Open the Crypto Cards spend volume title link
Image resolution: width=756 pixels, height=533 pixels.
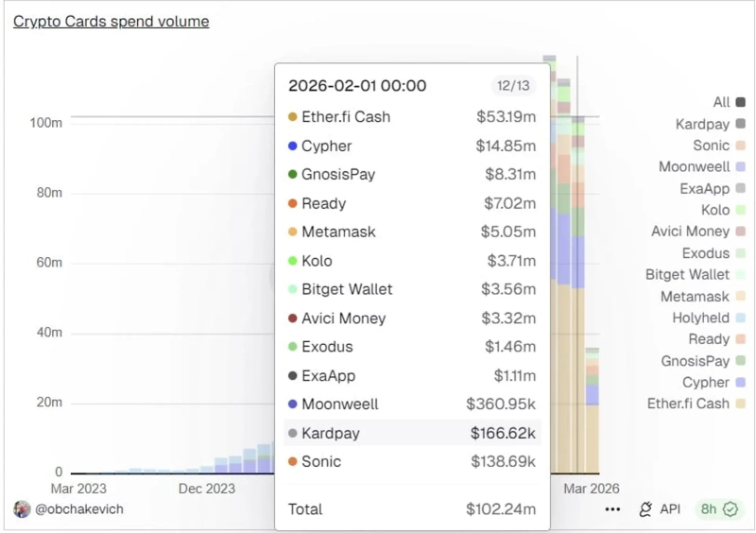click(111, 21)
